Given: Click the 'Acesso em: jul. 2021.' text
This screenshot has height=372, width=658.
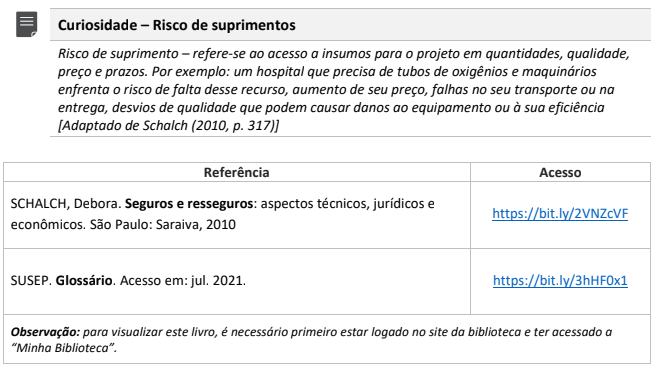Looking at the screenshot, I should click(183, 280).
